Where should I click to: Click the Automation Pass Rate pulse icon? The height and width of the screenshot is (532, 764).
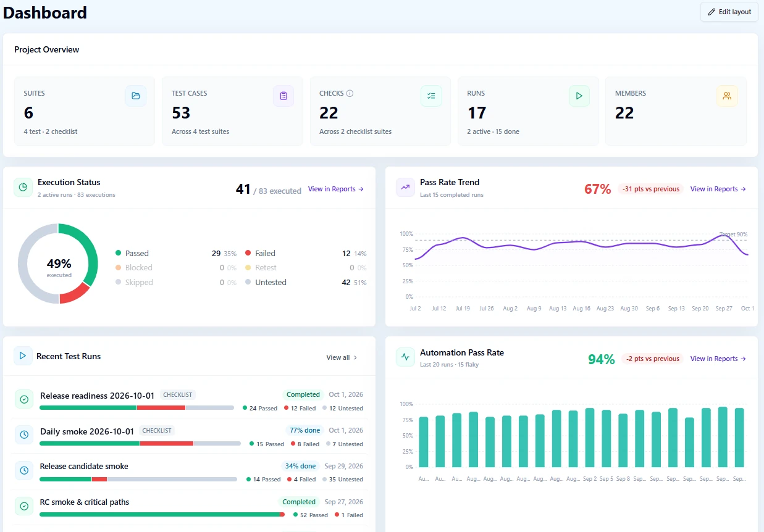(x=406, y=357)
